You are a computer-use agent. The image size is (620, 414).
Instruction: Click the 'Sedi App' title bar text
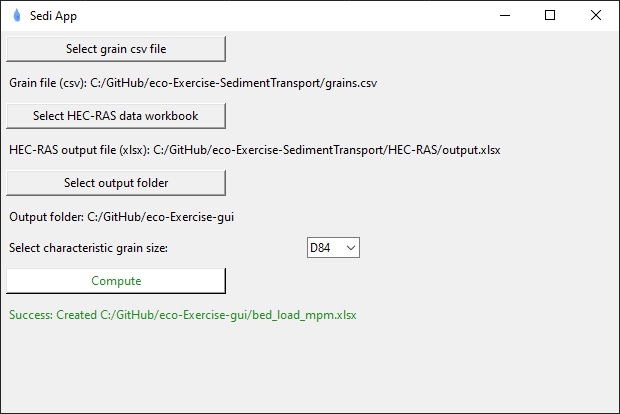click(x=53, y=16)
